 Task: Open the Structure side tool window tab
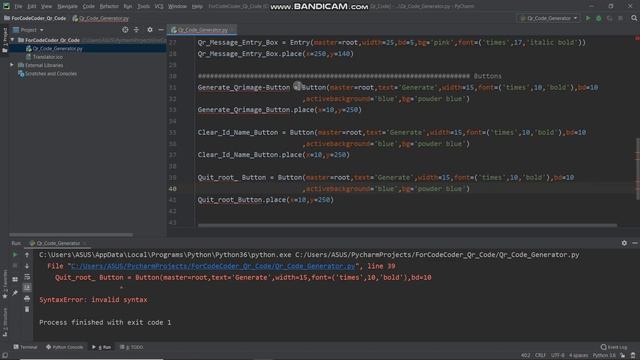tap(5, 322)
